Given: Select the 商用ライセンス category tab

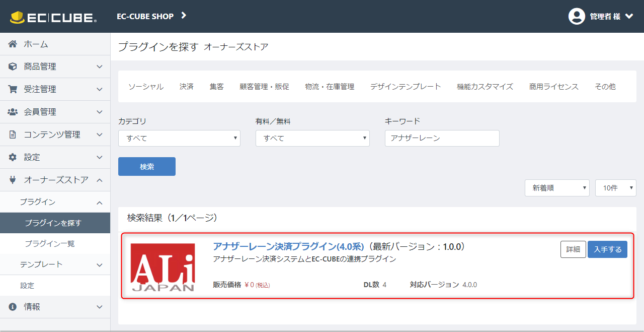Looking at the screenshot, I should coord(554,87).
